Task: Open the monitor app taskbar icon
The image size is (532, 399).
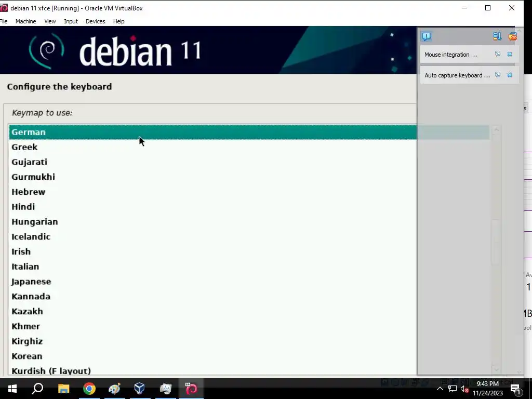Action: [x=166, y=389]
